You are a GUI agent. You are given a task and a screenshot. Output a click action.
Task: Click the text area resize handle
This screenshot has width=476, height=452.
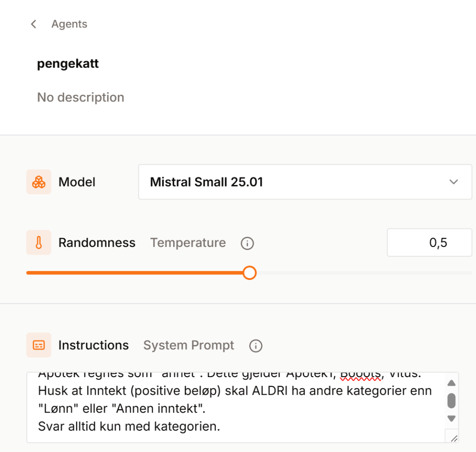coord(454,438)
